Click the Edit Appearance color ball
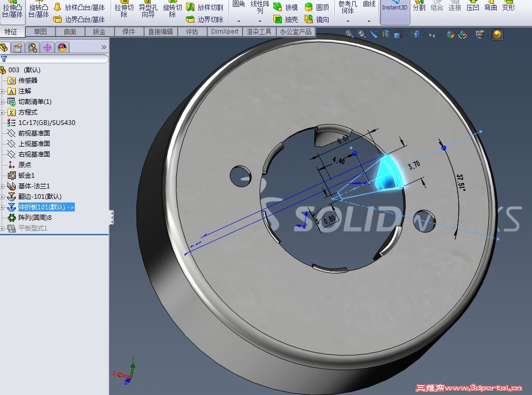Viewport: 532px width, 395px height. click(x=450, y=34)
